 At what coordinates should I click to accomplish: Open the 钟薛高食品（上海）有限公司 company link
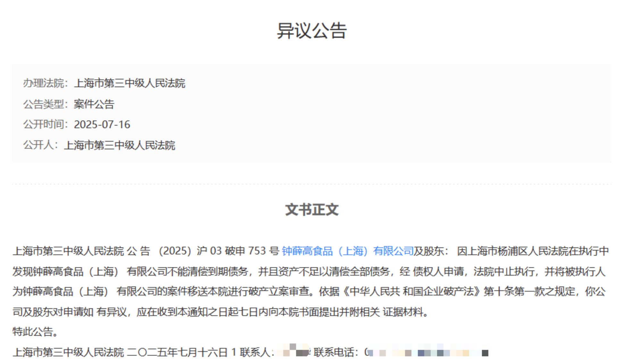347,251
